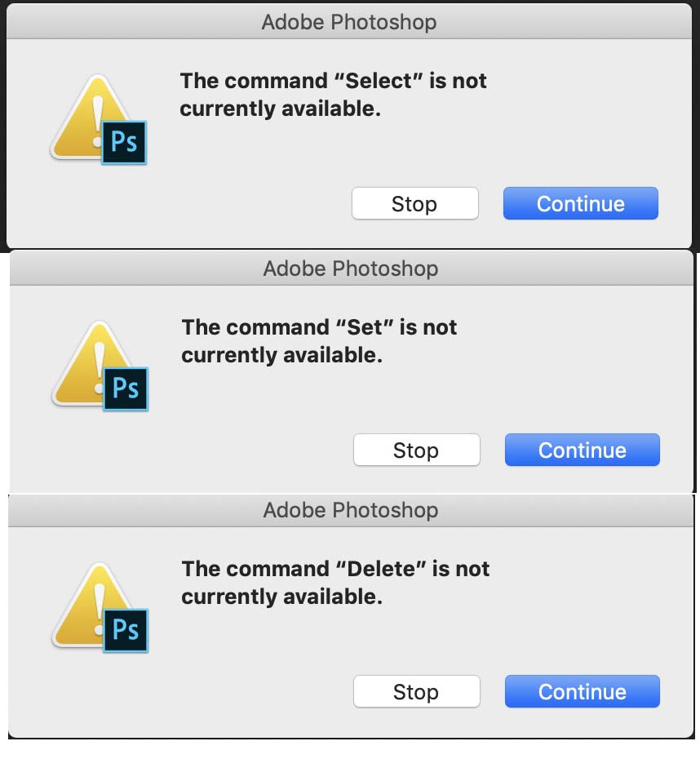Click Stop in the "Select" command dialog
This screenshot has width=700, height=759.
point(414,203)
